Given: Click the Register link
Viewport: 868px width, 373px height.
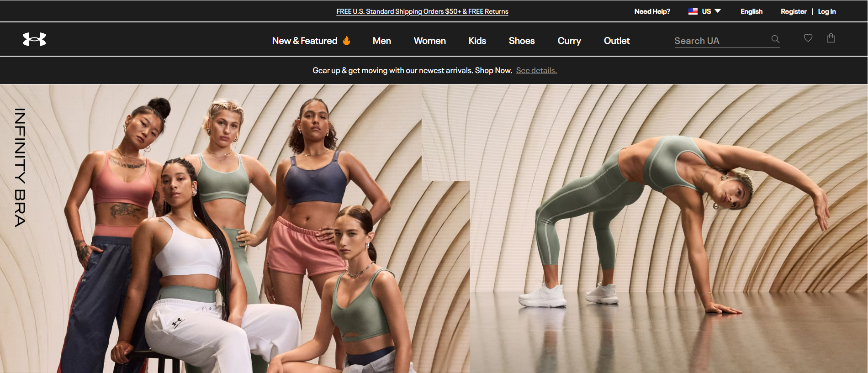Looking at the screenshot, I should pos(793,11).
